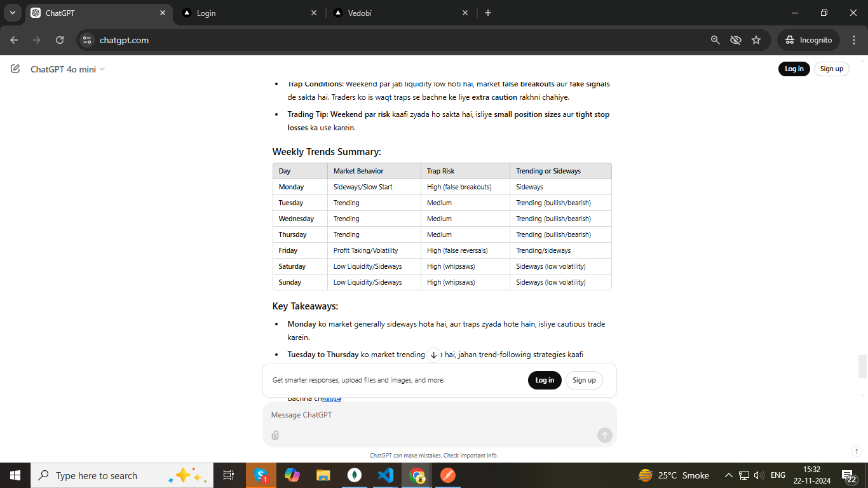Go back to the previous page
The width and height of the screenshot is (868, 488).
pyautogui.click(x=14, y=40)
